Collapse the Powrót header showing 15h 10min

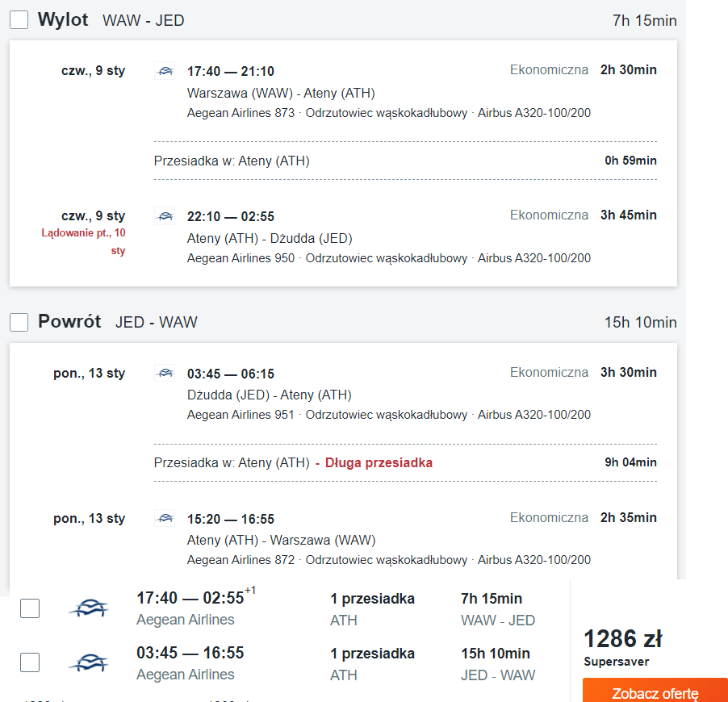(x=343, y=322)
